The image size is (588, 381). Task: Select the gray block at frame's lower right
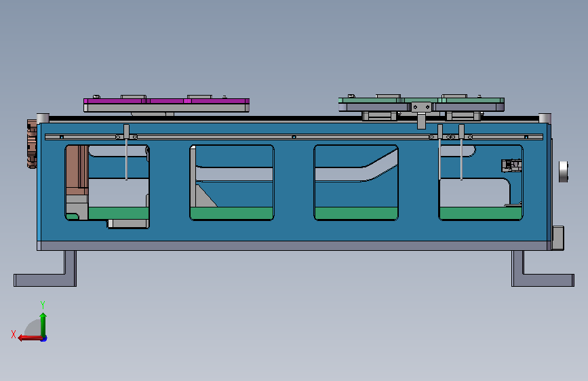tap(558, 238)
